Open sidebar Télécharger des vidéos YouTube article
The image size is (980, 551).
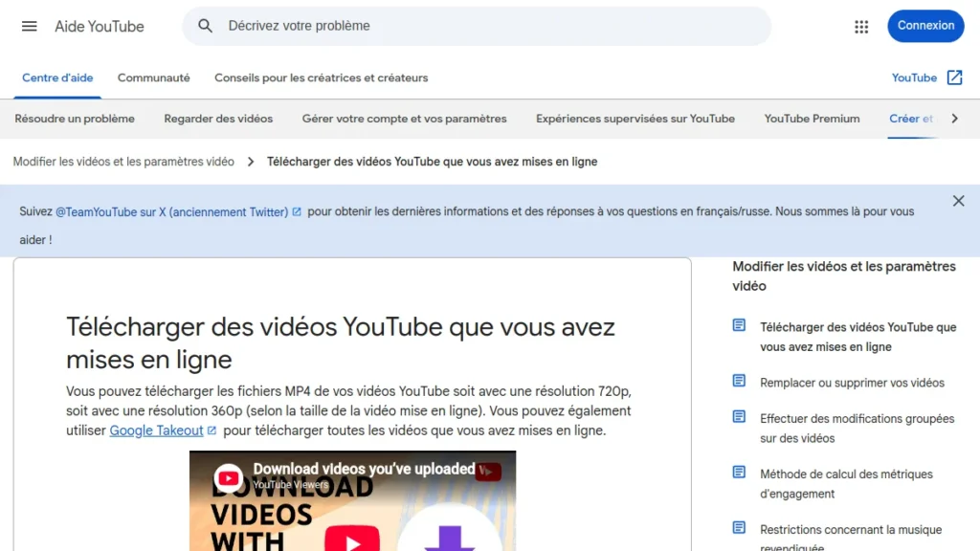click(858, 337)
